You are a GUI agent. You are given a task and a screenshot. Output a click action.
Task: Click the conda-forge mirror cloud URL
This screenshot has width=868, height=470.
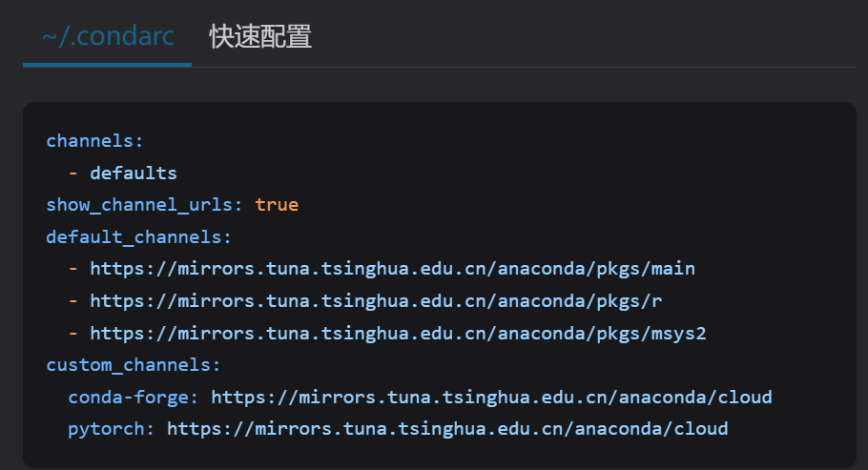[x=491, y=397]
